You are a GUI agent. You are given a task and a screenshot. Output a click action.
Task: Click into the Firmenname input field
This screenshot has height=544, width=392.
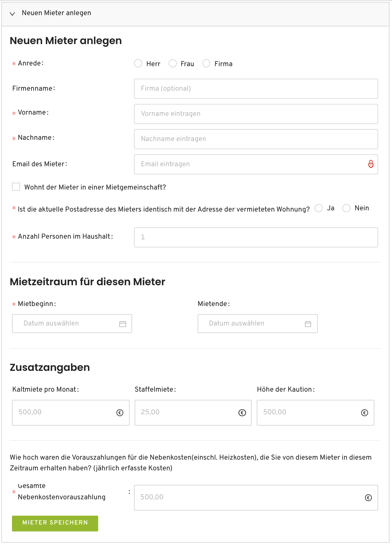(x=256, y=89)
